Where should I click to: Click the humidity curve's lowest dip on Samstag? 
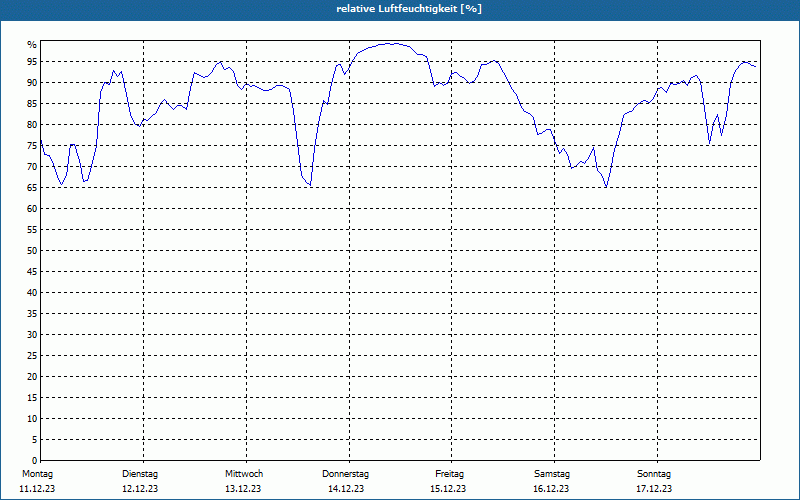pos(606,187)
